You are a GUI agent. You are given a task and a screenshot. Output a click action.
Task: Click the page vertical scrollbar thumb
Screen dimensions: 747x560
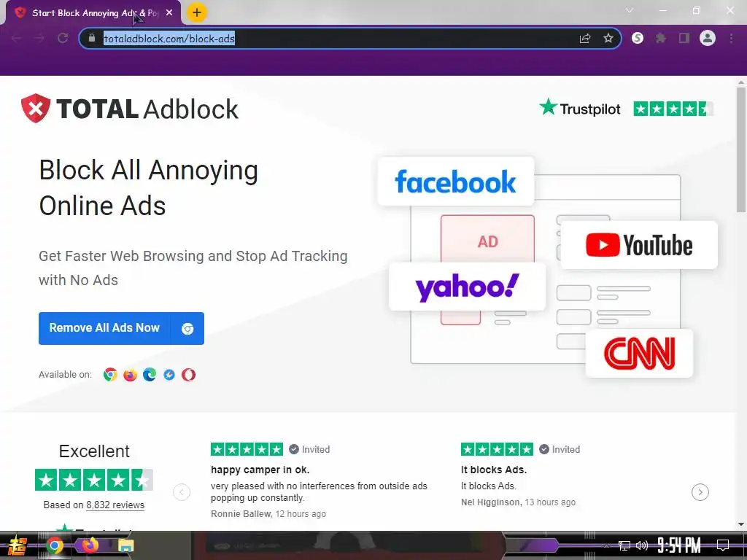click(x=741, y=149)
